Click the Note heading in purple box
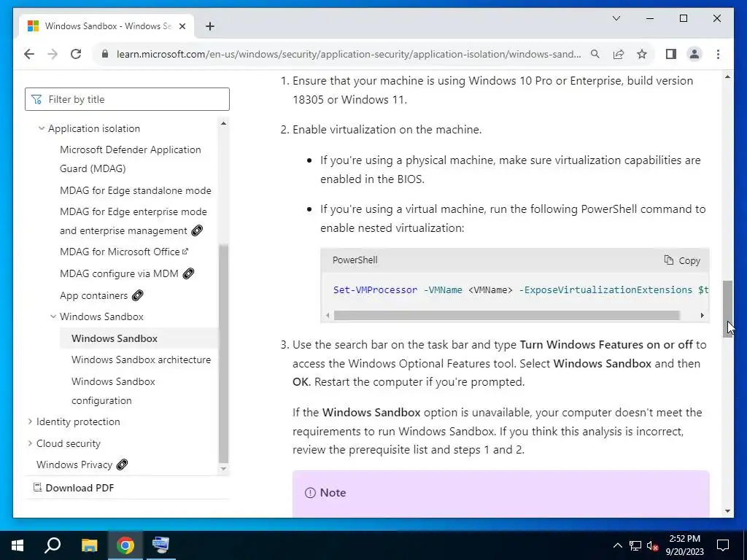The width and height of the screenshot is (747, 560). point(333,493)
